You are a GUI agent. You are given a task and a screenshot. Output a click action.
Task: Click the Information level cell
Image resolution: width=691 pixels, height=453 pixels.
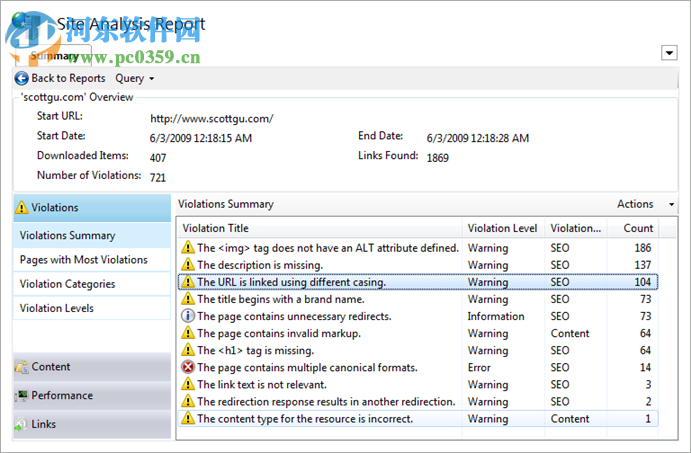click(496, 316)
